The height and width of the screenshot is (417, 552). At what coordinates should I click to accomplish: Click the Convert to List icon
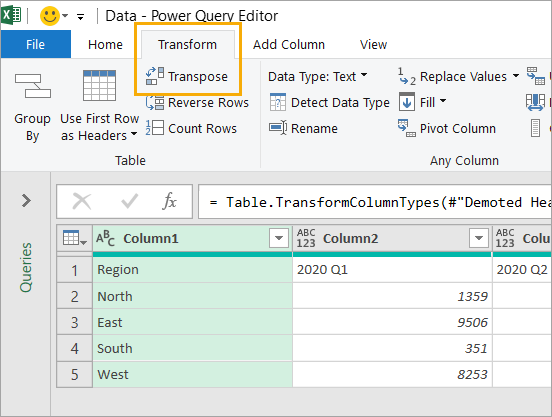click(x=535, y=128)
